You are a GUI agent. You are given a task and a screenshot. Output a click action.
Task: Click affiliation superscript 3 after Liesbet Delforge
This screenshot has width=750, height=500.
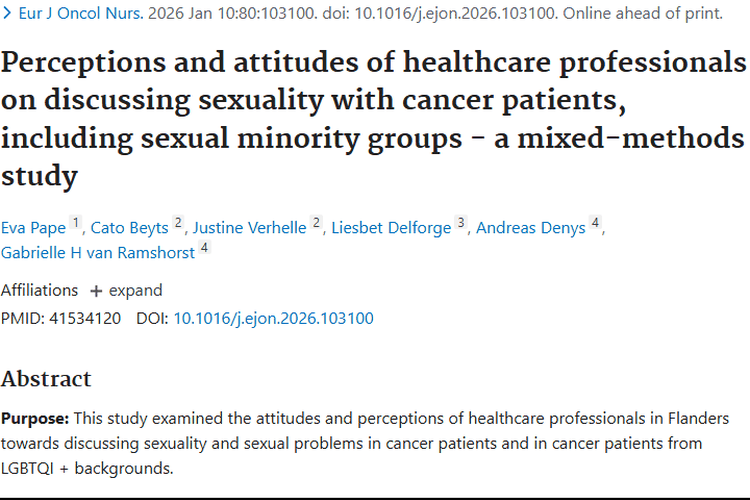461,223
